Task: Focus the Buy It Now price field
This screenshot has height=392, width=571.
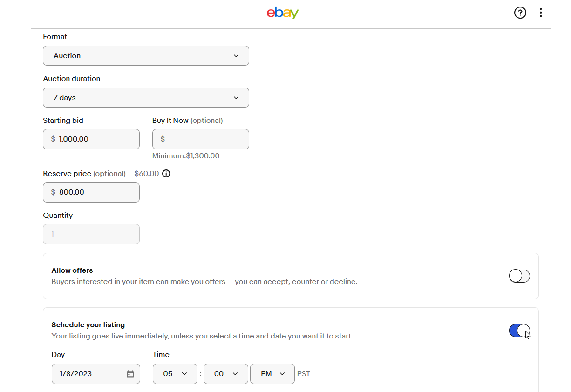Action: [205, 139]
